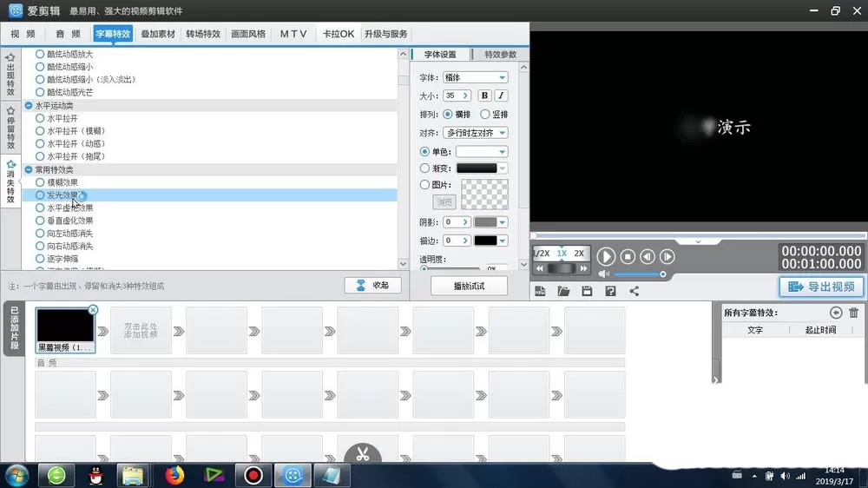Mute audio with the speaker icon
The height and width of the screenshot is (488, 868).
pos(604,274)
